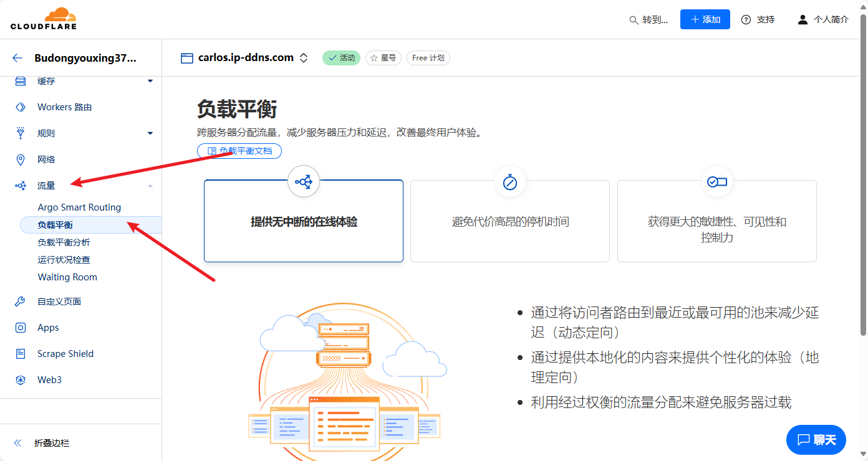The image size is (868, 461).
Task: Click the 规则 rules funnel icon
Action: 21,133
